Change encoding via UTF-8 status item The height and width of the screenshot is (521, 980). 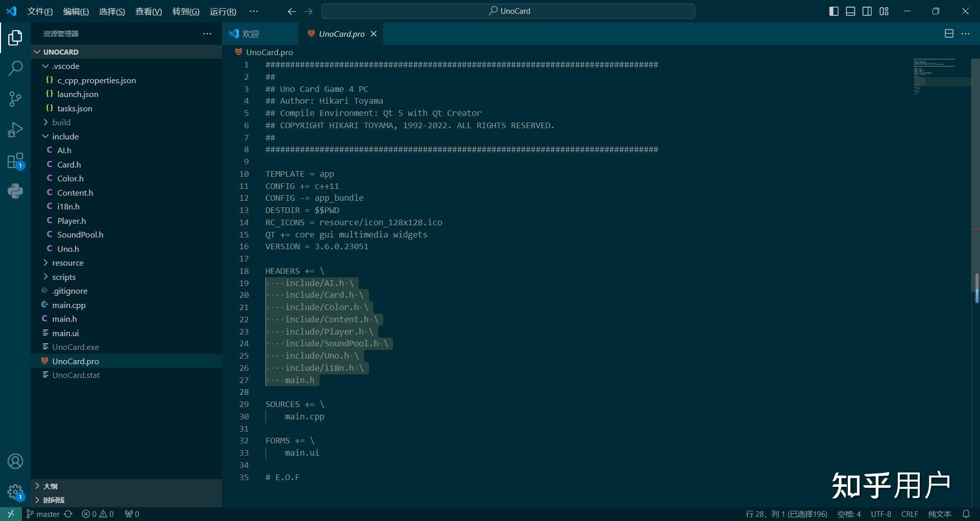point(881,514)
